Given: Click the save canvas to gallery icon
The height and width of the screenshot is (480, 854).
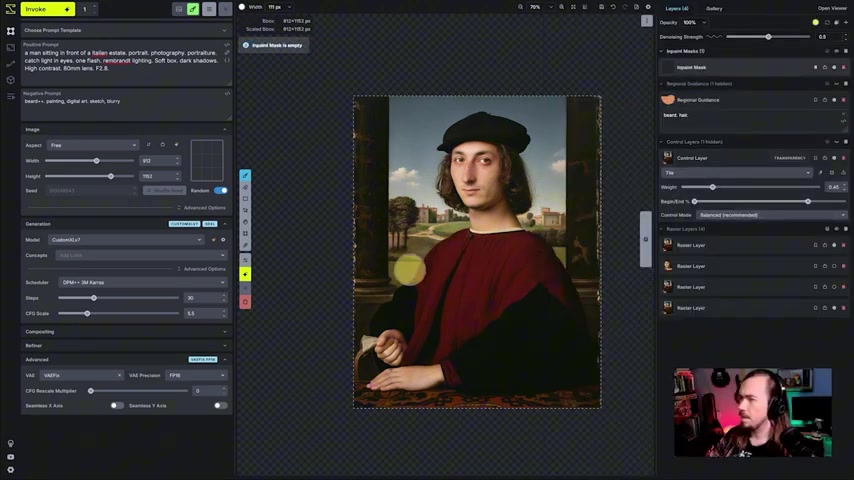Looking at the screenshot, I should point(601,7).
